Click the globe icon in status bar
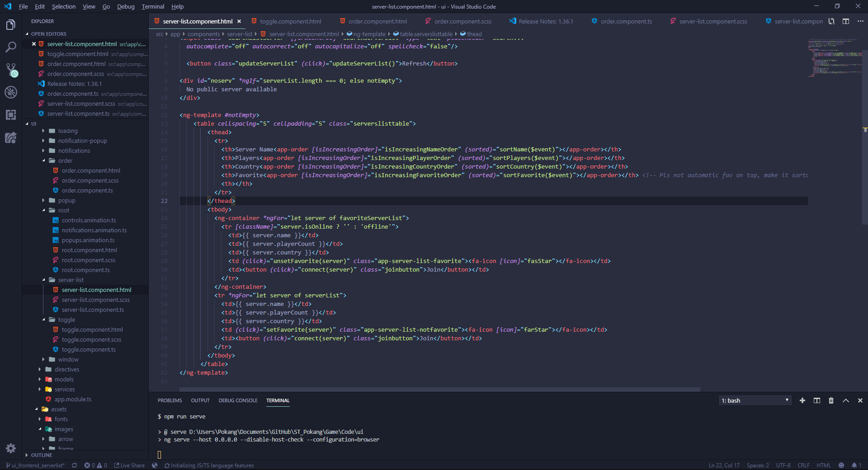The width and height of the screenshot is (868, 470). tap(155, 465)
